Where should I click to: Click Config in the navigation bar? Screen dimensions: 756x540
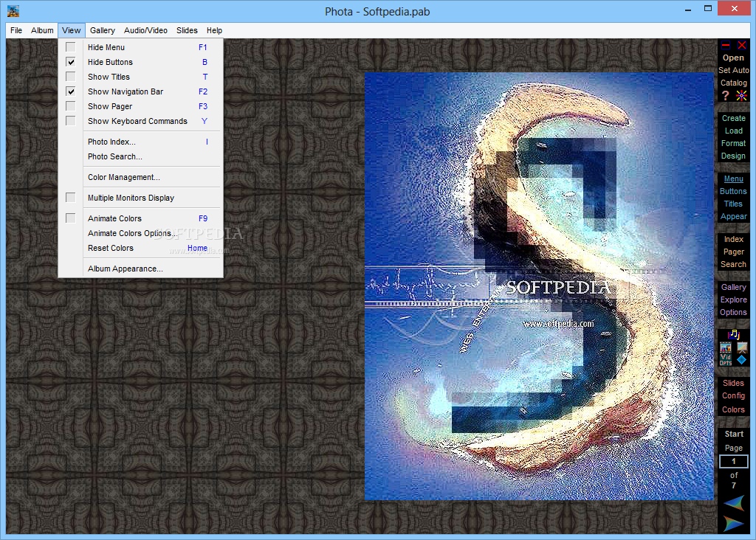click(733, 395)
